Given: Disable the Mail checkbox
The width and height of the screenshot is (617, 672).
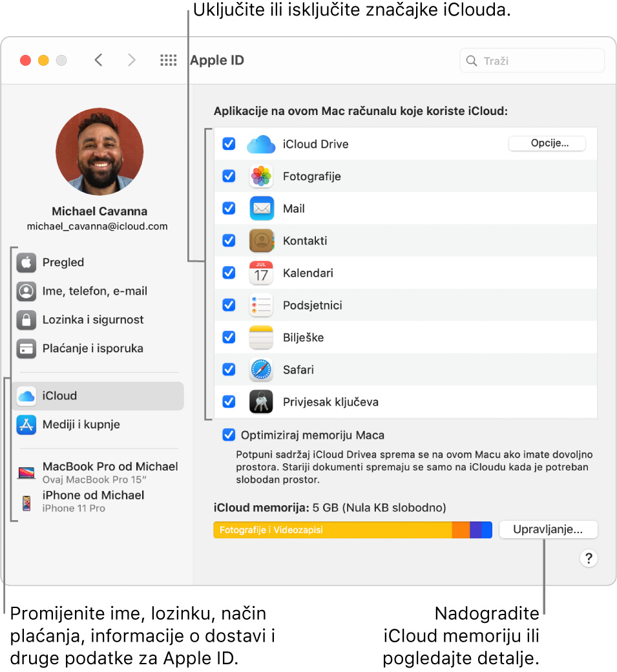Looking at the screenshot, I should pos(229,208).
